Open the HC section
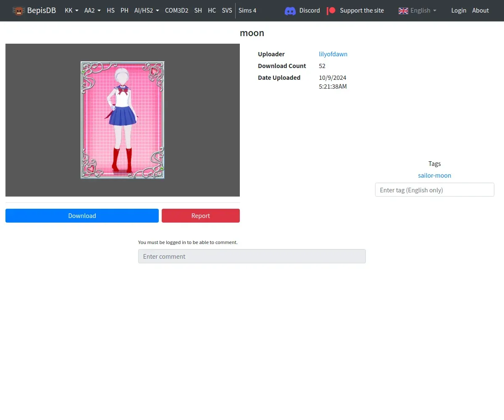 (x=212, y=10)
